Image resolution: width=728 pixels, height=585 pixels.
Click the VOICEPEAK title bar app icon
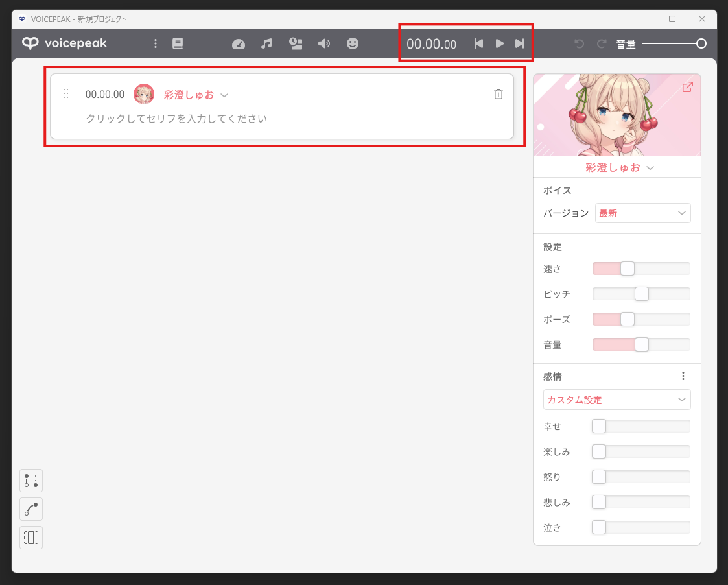pyautogui.click(x=22, y=19)
